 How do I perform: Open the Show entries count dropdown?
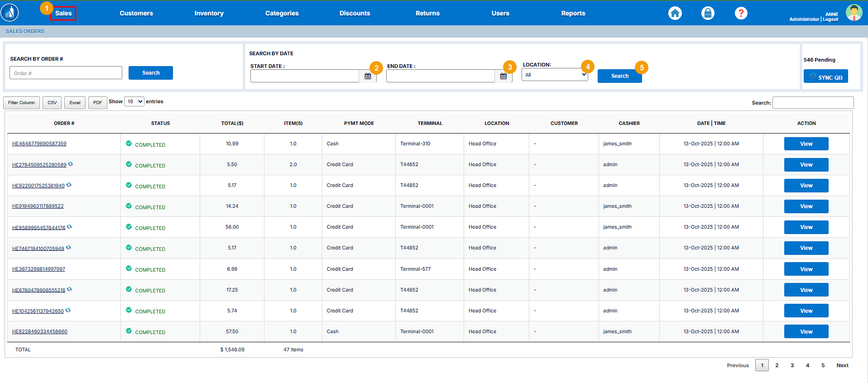(x=134, y=101)
